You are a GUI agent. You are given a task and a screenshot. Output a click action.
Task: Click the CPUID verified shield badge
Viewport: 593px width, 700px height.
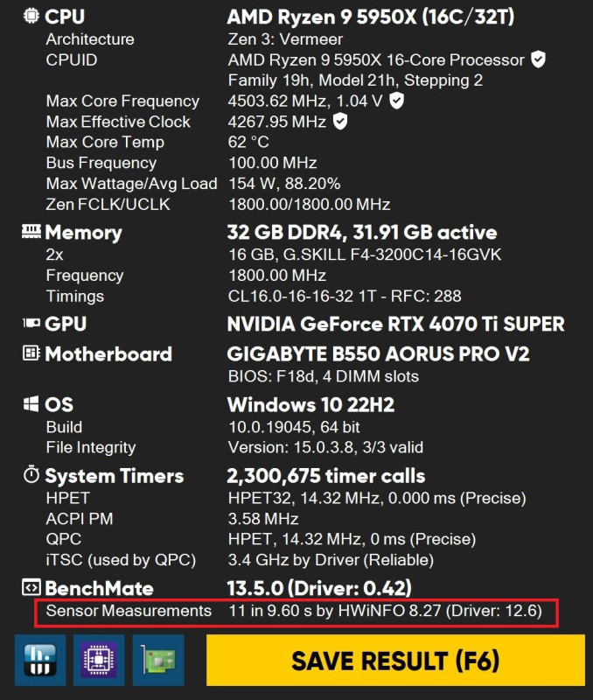tap(538, 59)
